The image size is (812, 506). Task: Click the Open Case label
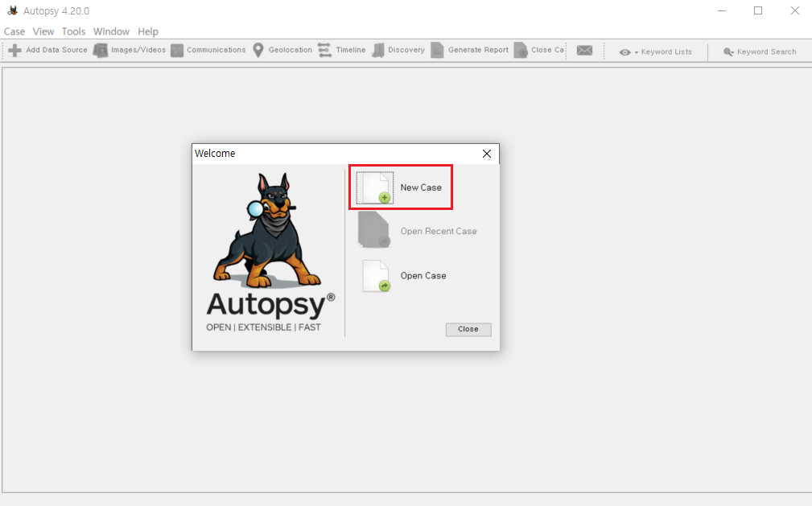(423, 276)
